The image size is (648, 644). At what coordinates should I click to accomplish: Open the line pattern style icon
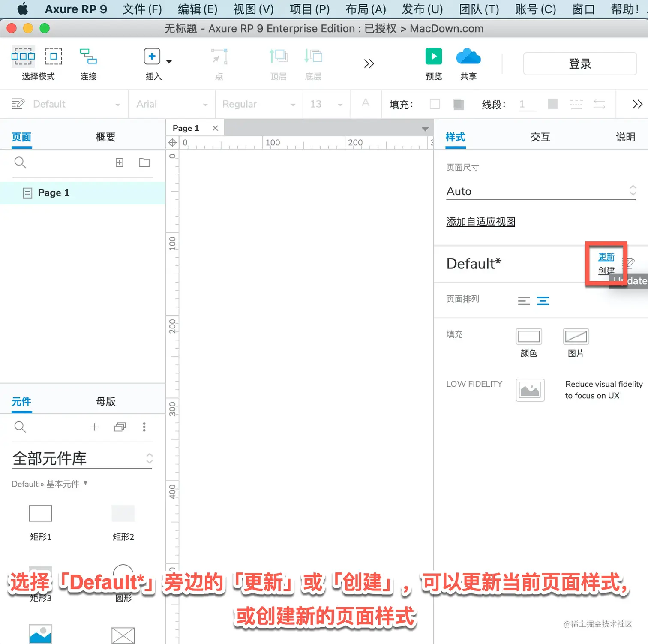[x=576, y=104]
